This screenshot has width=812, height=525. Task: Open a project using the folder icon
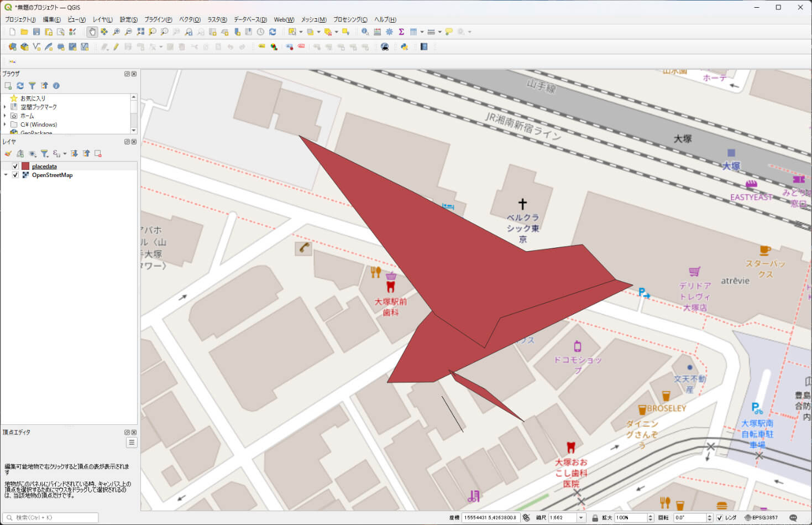(x=24, y=32)
